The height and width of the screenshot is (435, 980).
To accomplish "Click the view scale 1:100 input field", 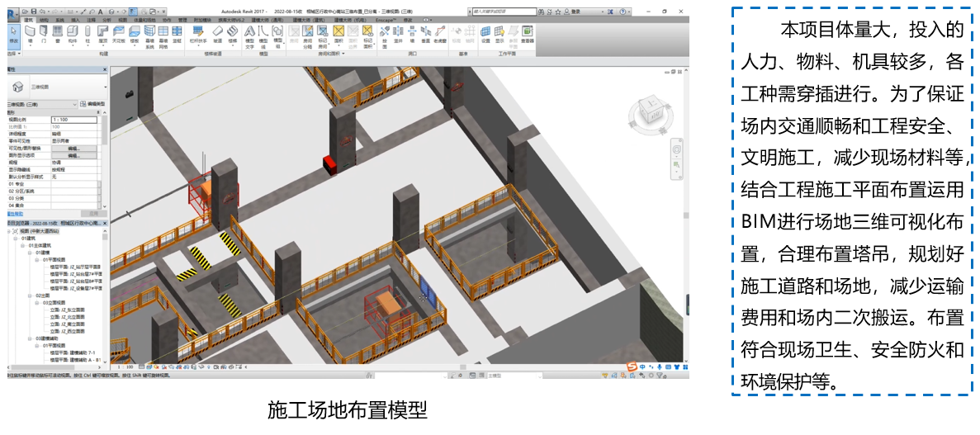I will click(x=73, y=120).
